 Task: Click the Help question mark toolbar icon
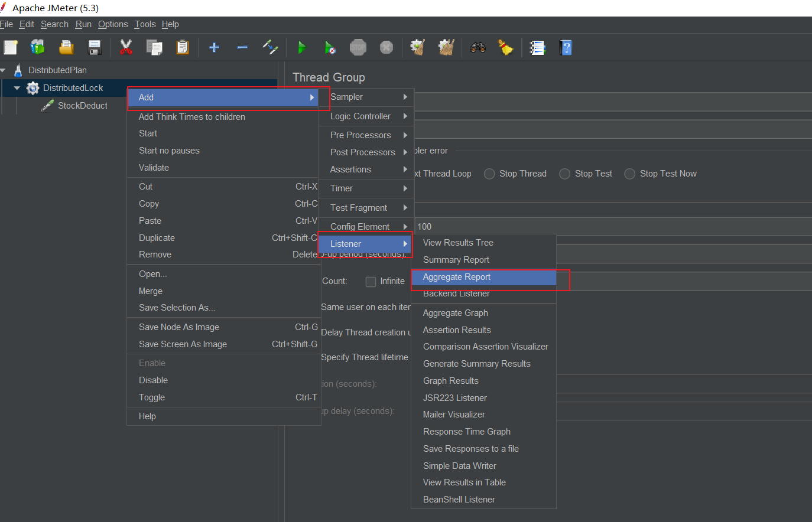[566, 47]
